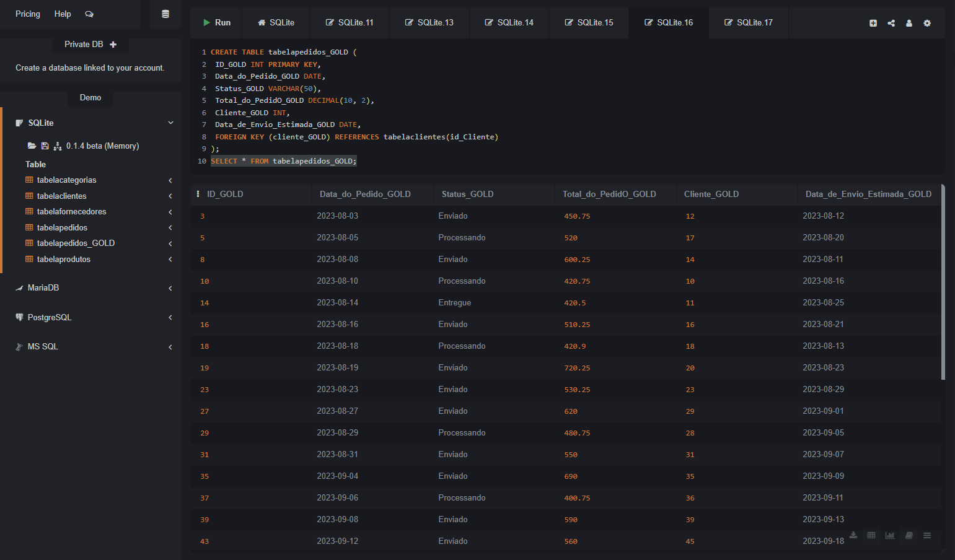Click the SQLite feather icon in sidebar
The width and height of the screenshot is (955, 560).
pyautogui.click(x=19, y=123)
